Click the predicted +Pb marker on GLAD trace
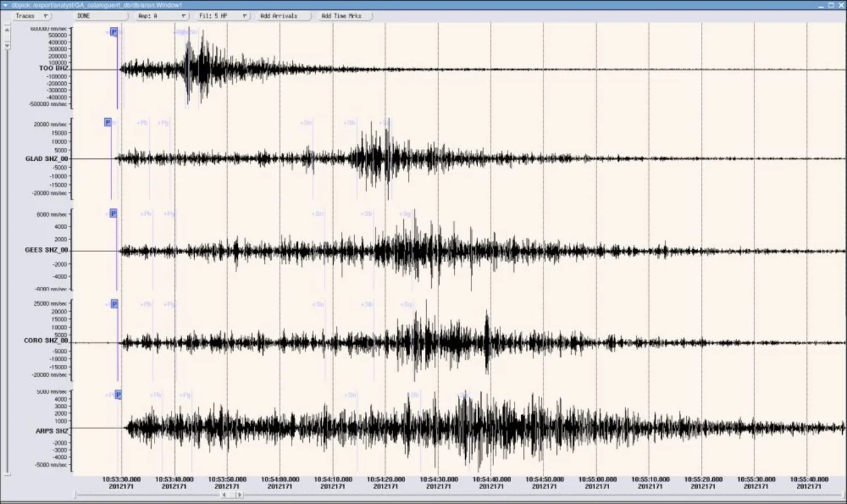This screenshot has width=847, height=504. click(143, 123)
